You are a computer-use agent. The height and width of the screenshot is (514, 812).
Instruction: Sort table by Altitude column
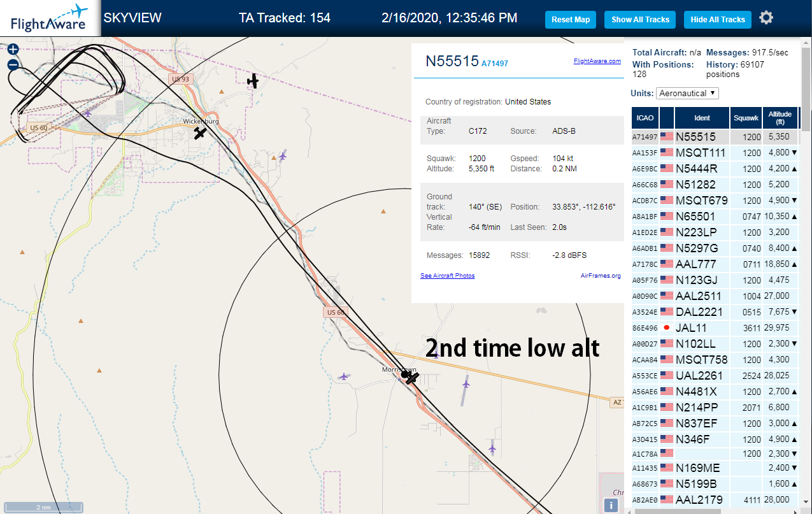click(x=780, y=118)
